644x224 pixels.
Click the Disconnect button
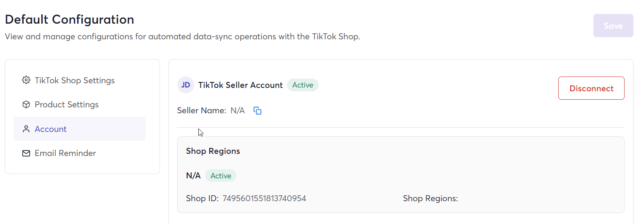[591, 88]
